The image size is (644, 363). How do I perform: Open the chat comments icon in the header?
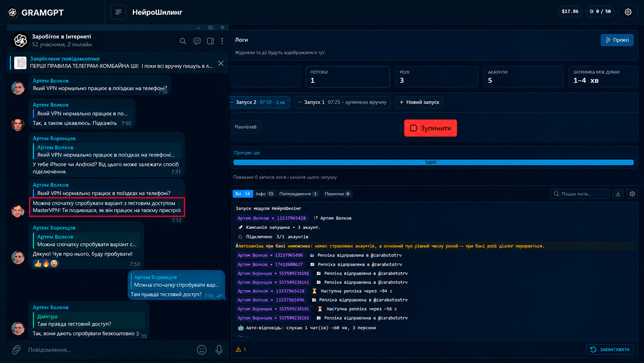(x=197, y=41)
